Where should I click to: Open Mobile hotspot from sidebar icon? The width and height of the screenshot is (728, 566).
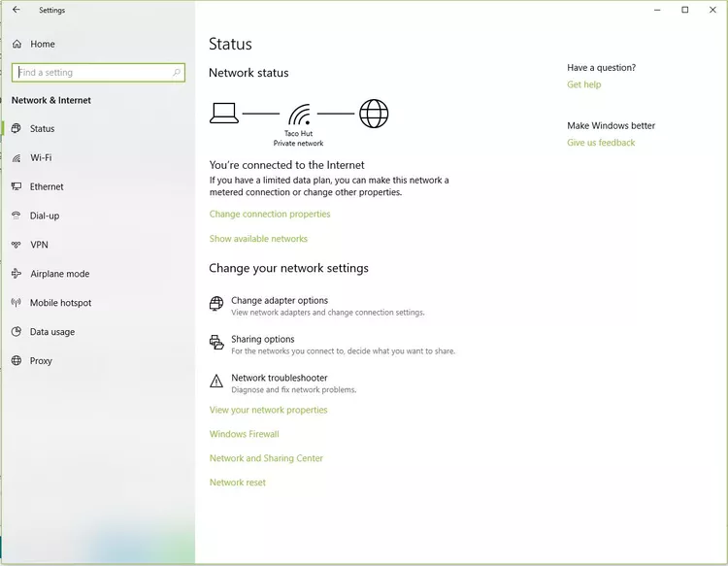(17, 303)
